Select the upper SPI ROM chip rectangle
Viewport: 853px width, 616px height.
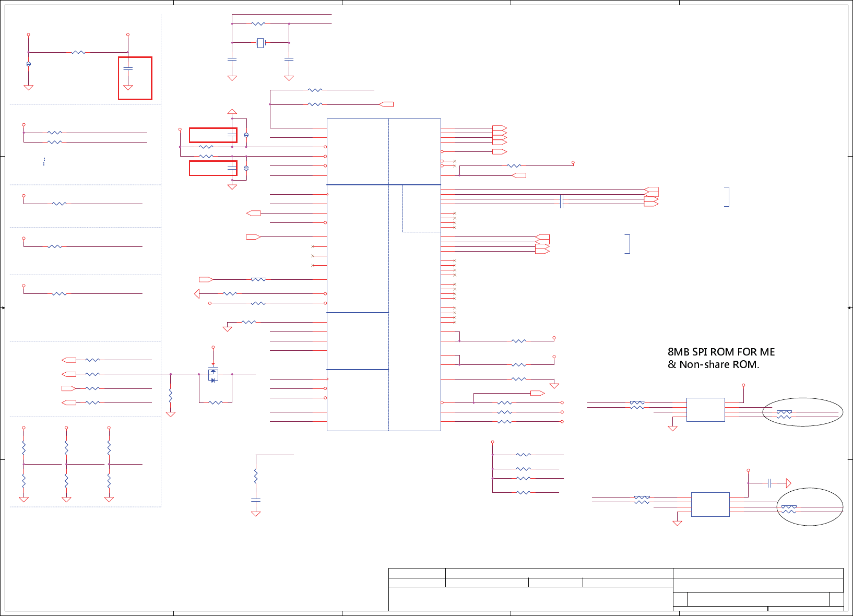pos(706,409)
